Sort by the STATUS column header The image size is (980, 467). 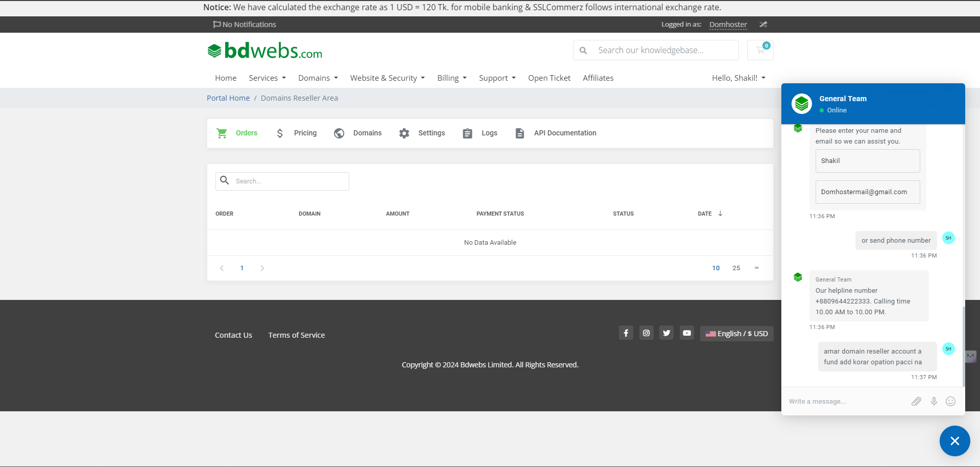coord(624,214)
